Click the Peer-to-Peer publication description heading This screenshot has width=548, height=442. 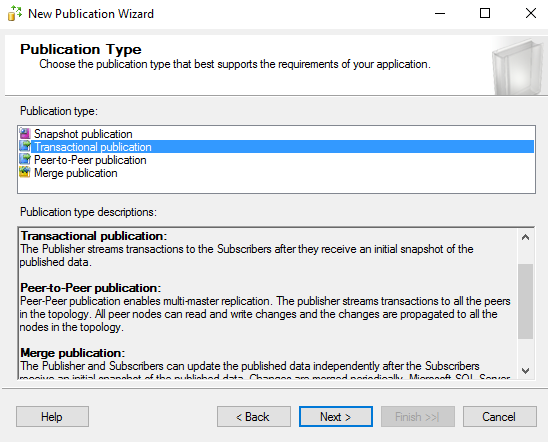[x=91, y=288]
